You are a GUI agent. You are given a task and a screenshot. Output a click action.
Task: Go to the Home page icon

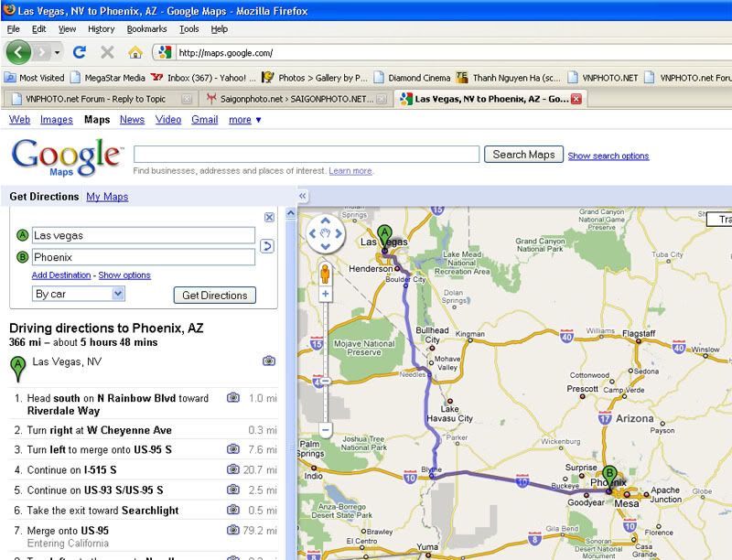pyautogui.click(x=135, y=52)
